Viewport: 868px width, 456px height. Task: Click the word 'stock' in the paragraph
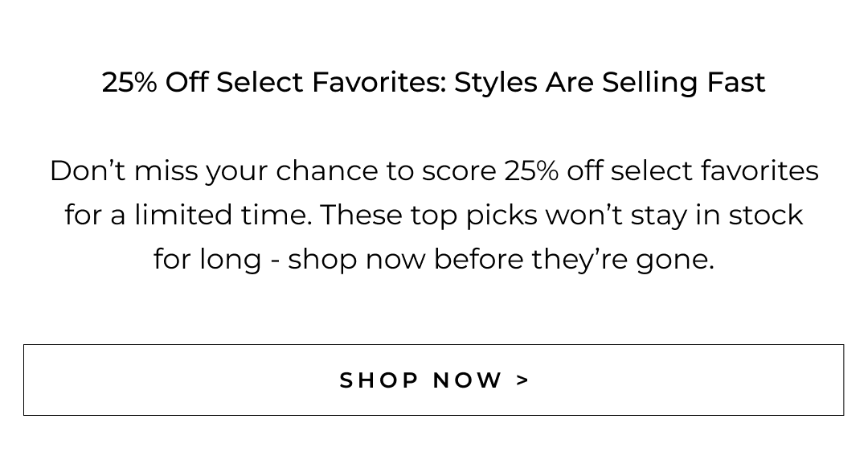pyautogui.click(x=766, y=216)
